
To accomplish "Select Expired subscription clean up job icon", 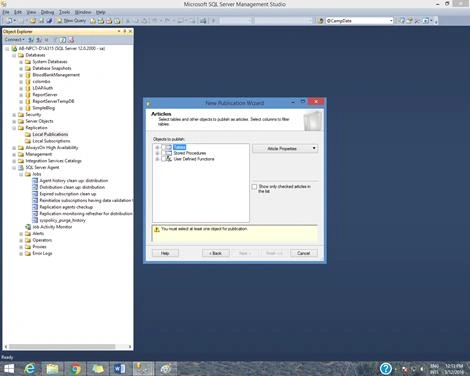I will [x=35, y=194].
